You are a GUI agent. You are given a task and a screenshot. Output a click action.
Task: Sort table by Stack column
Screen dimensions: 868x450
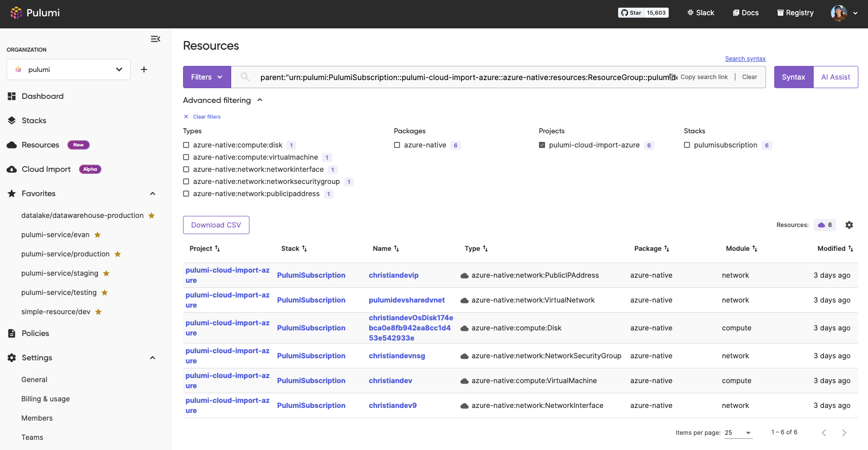(294, 248)
